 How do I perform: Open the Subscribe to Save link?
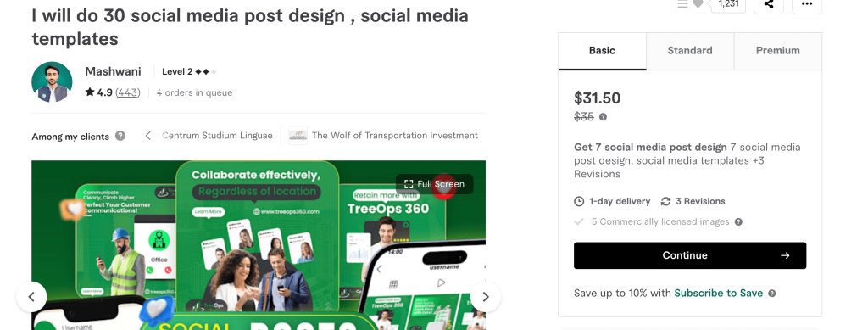pos(718,293)
